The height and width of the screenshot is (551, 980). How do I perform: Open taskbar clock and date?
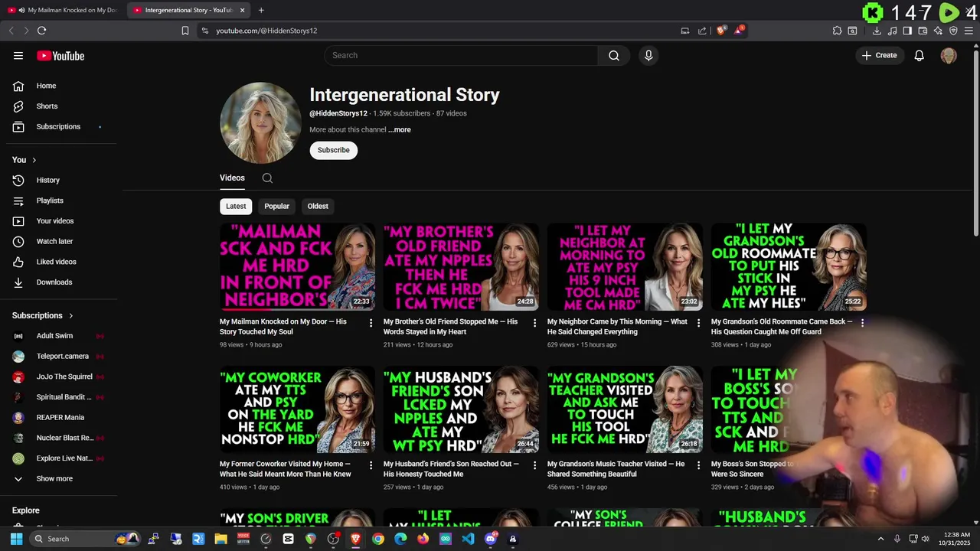[x=954, y=539]
